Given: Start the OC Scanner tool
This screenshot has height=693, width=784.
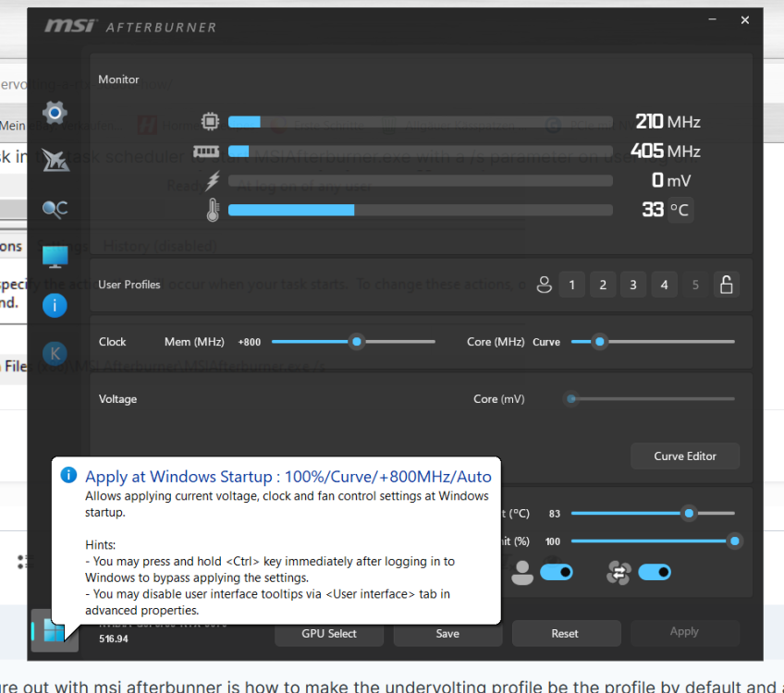Looking at the screenshot, I should point(55,210).
